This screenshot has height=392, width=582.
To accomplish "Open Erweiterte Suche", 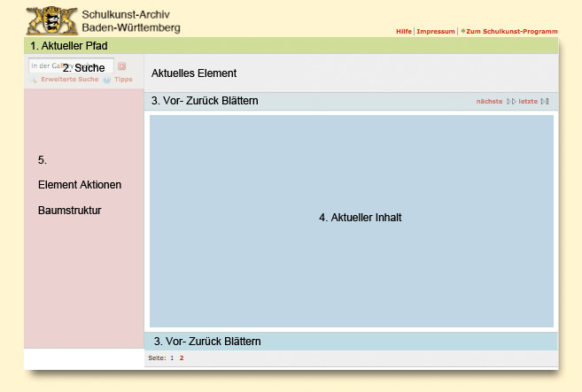I will point(69,80).
